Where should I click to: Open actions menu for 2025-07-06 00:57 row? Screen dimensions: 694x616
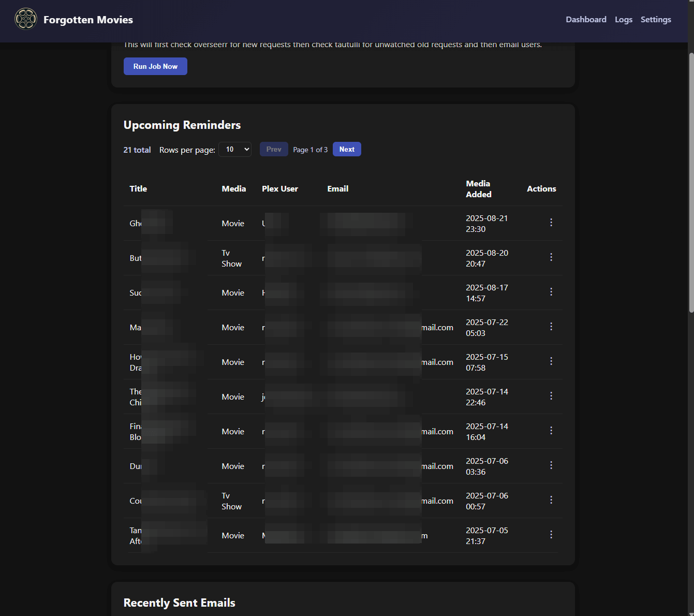click(551, 500)
